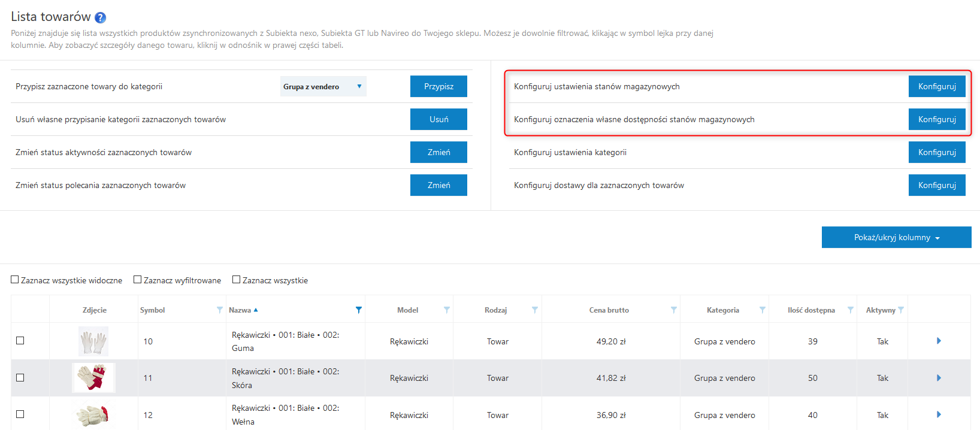Select the row checkbox for product 11
The width and height of the screenshot is (980, 430).
[x=20, y=378]
